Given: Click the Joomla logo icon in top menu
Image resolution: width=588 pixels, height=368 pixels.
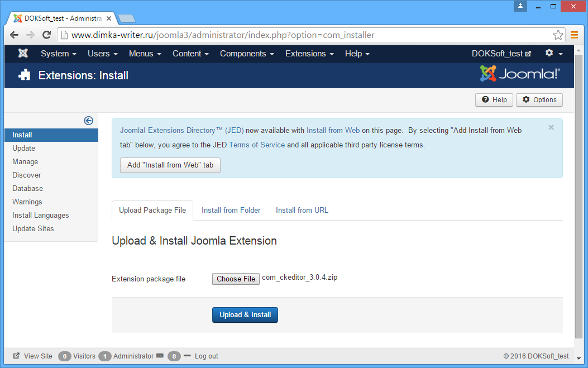Looking at the screenshot, I should (x=23, y=54).
